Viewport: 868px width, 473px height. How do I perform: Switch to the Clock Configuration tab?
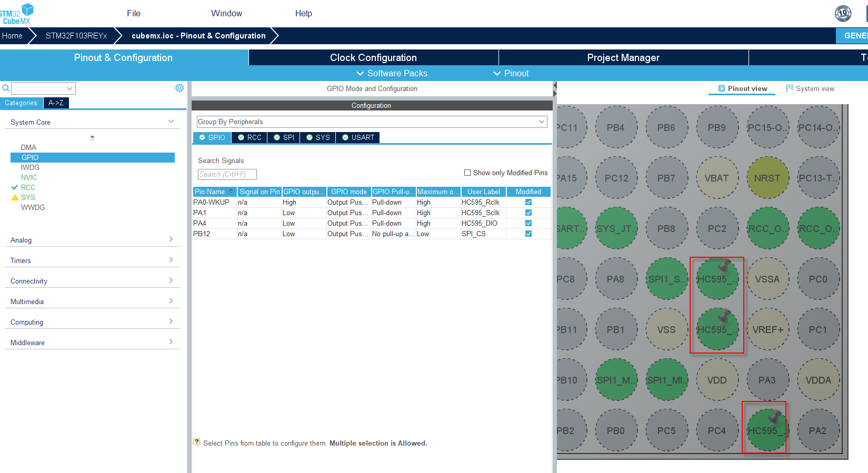click(x=373, y=57)
